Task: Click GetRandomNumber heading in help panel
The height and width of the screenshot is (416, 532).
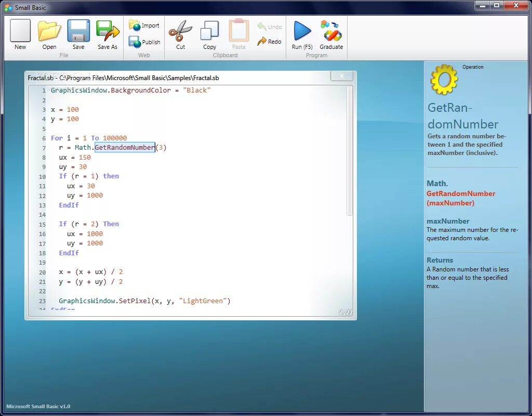Action: click(463, 116)
